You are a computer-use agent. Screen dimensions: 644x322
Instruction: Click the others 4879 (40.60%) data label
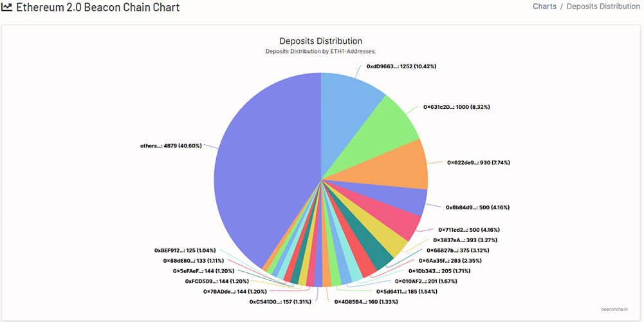[170, 146]
